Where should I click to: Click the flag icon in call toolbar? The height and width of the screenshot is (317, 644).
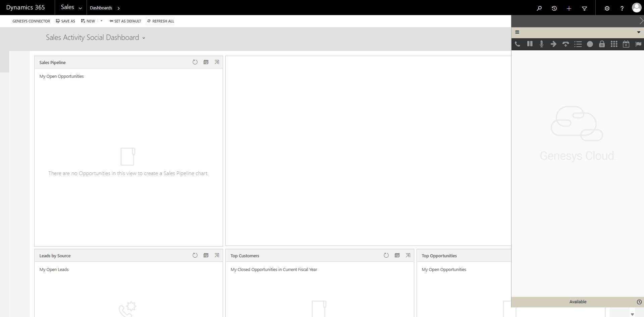click(638, 44)
